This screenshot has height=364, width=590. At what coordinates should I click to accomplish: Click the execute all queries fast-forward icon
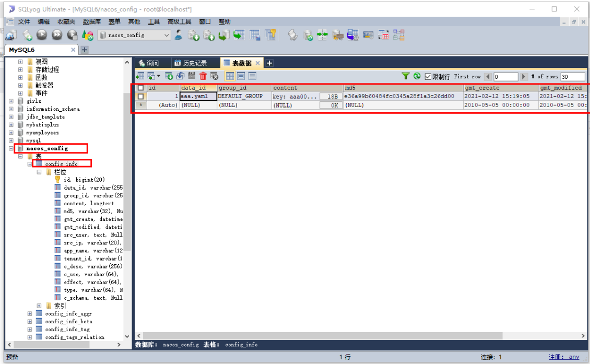[x=57, y=35]
